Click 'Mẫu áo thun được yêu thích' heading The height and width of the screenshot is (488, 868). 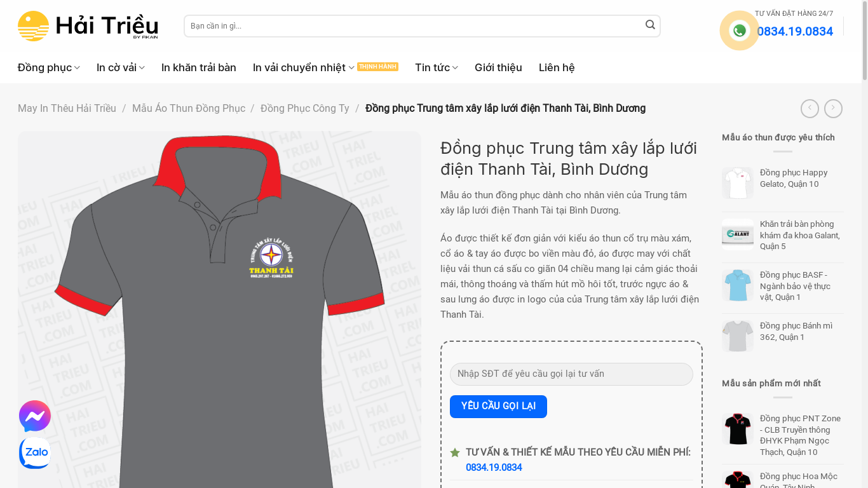[x=778, y=138]
